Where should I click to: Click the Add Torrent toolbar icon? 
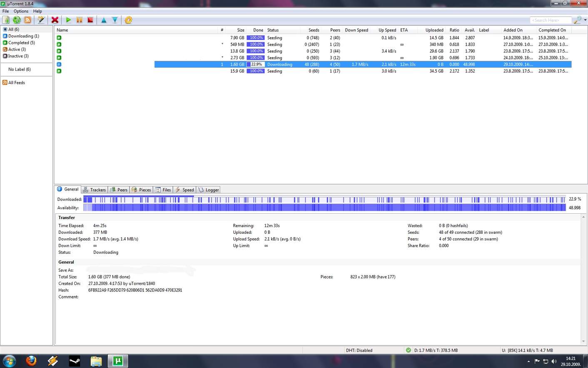[6, 20]
